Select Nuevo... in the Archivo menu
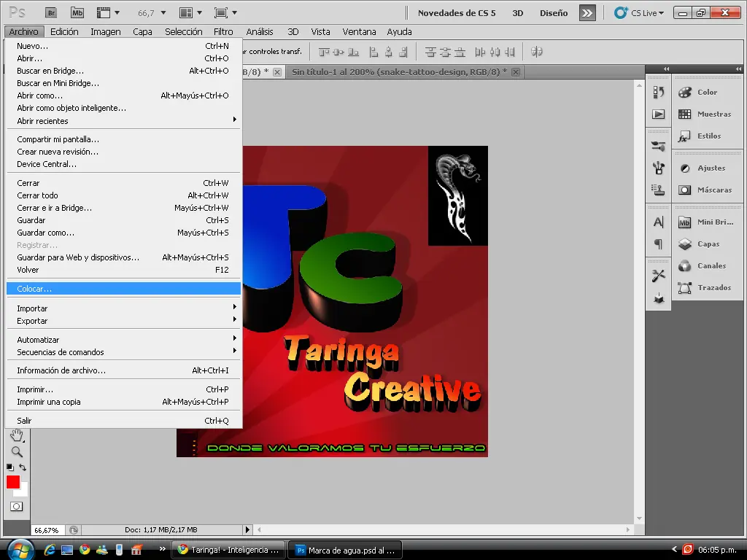The width and height of the screenshot is (747, 560). click(x=123, y=46)
